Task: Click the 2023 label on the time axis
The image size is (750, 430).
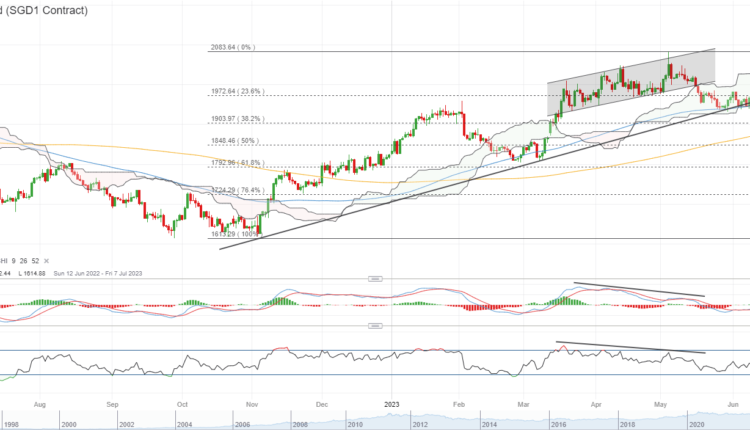Action: click(389, 406)
